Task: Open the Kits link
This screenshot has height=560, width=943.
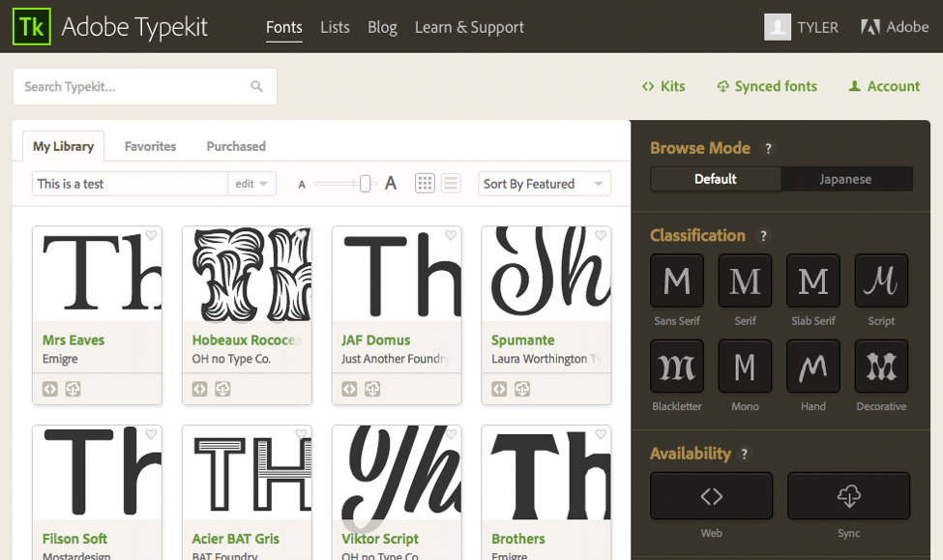Action: coord(663,86)
